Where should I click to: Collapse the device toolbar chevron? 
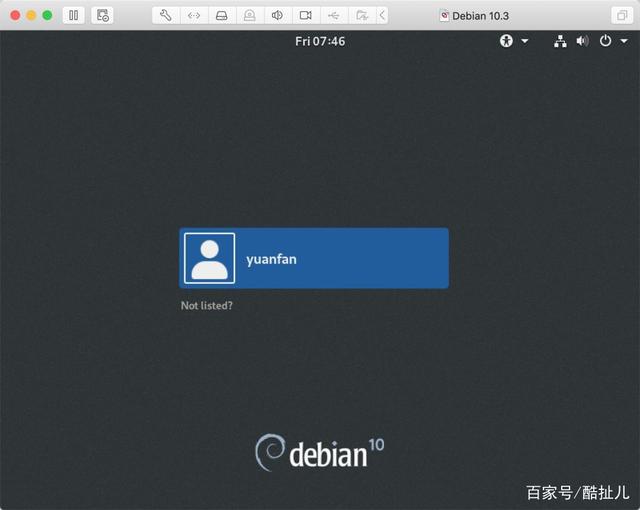pos(382,16)
